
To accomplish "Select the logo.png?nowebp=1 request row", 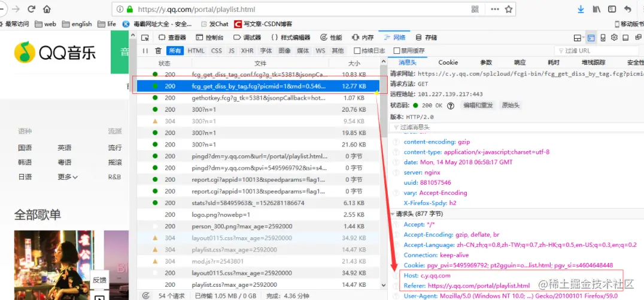I will (258, 215).
